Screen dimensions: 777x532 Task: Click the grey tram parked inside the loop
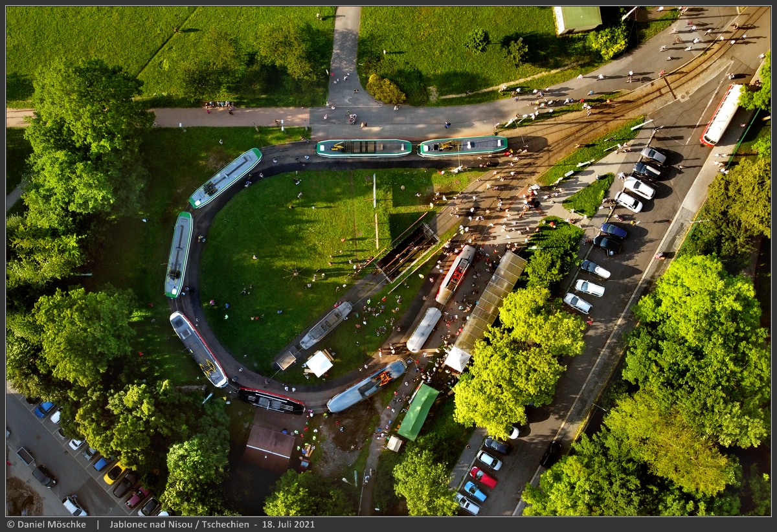[326, 325]
